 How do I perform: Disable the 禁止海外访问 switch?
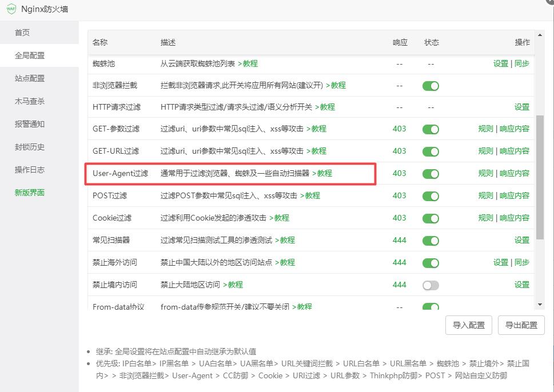point(431,263)
